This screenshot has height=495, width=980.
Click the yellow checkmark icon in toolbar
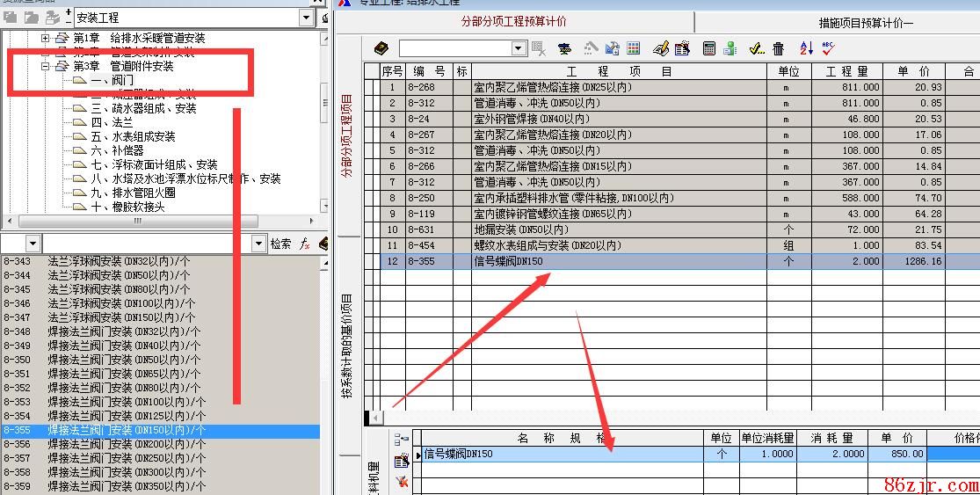(756, 48)
